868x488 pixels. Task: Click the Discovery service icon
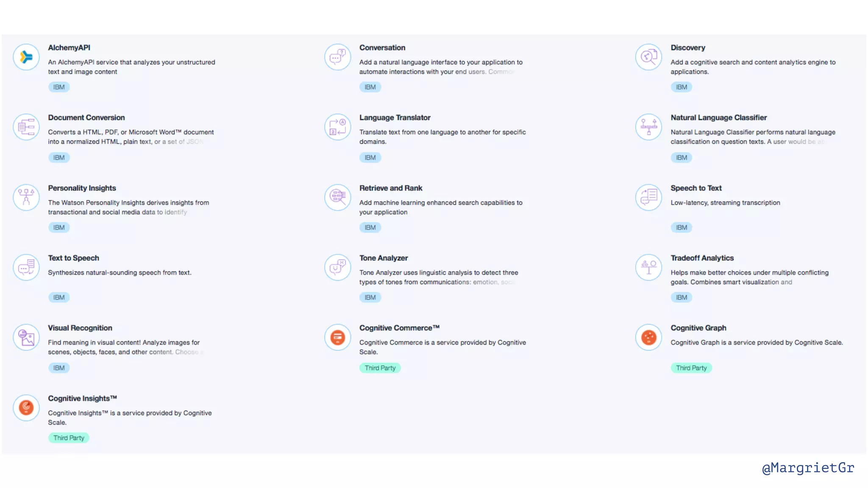(648, 57)
